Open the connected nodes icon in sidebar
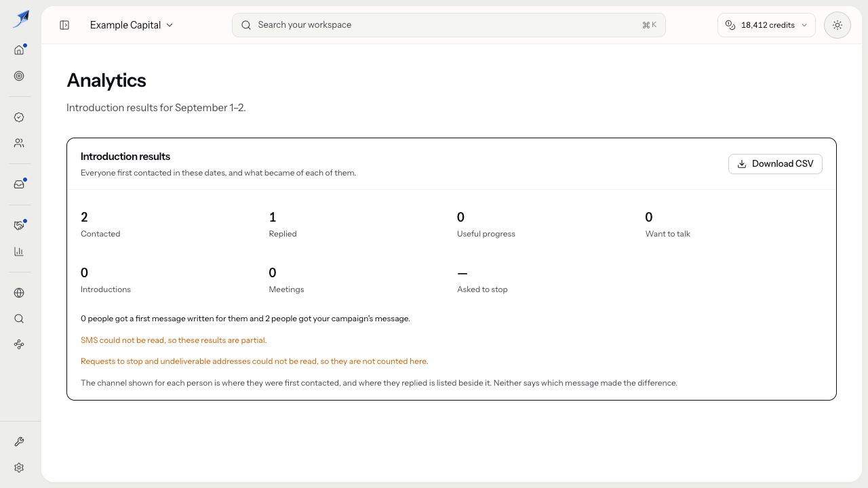868x488 pixels. (19, 345)
